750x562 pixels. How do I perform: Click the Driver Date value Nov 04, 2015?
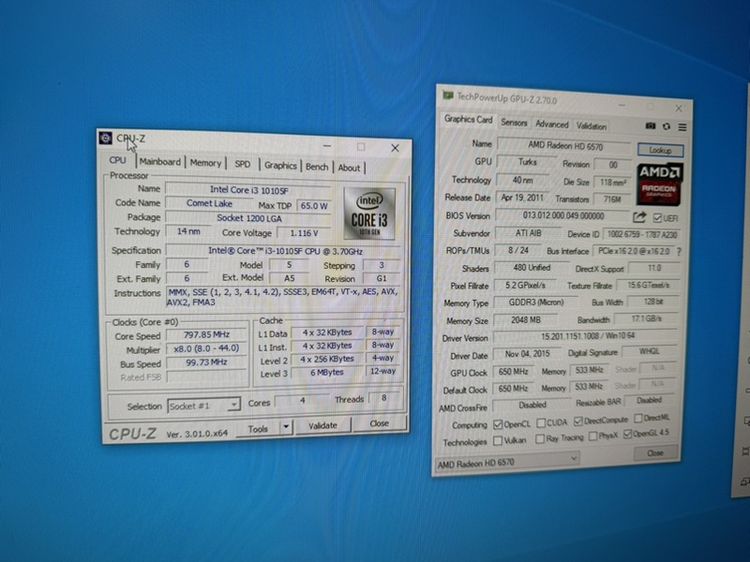point(528,354)
